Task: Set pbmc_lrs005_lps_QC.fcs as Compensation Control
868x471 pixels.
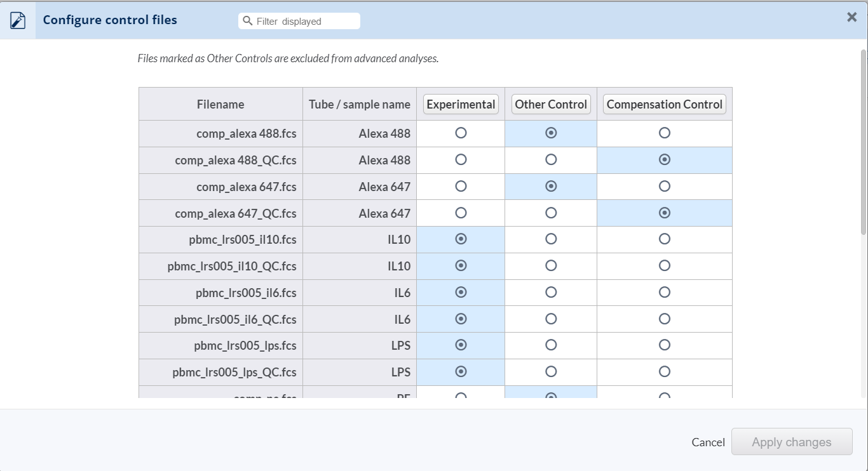Action: coord(664,372)
